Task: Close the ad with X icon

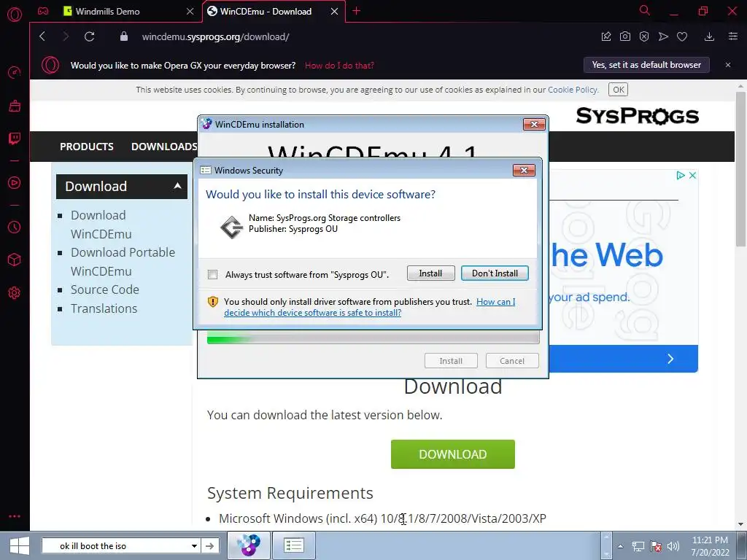Action: 693,175
